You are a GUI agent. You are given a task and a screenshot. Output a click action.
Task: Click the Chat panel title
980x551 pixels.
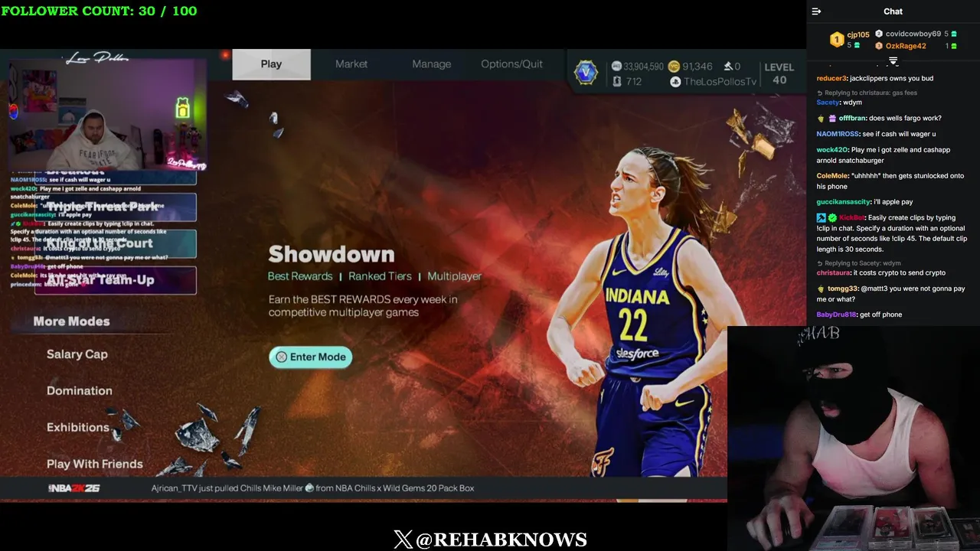point(893,11)
